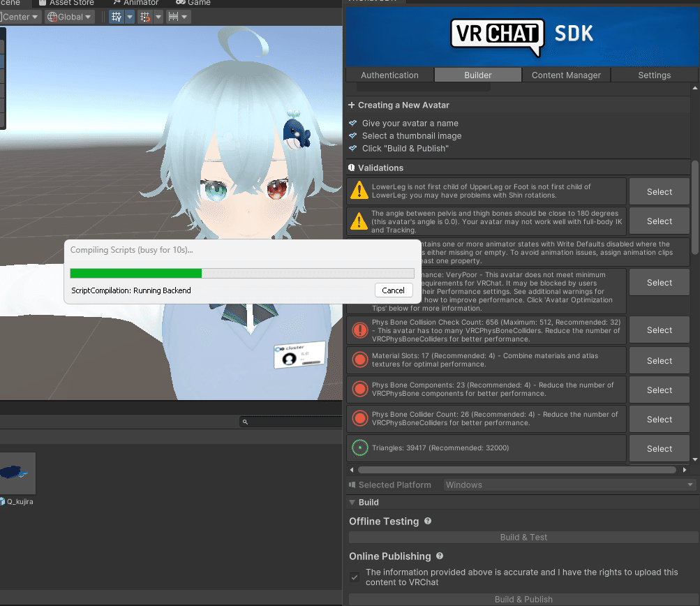Click the horizontal scrollbar below Validations
700x606 pixels.
click(x=517, y=470)
